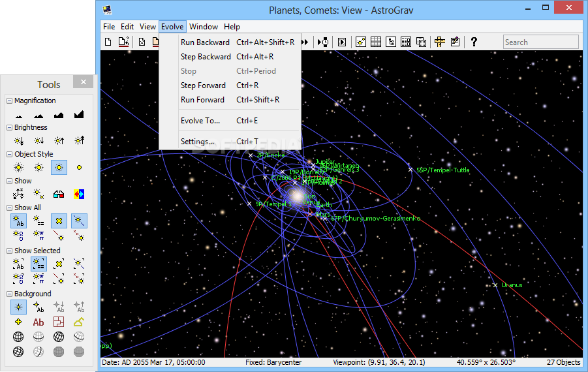Toggle Background stars display icon
This screenshot has width=588, height=372.
[18, 307]
